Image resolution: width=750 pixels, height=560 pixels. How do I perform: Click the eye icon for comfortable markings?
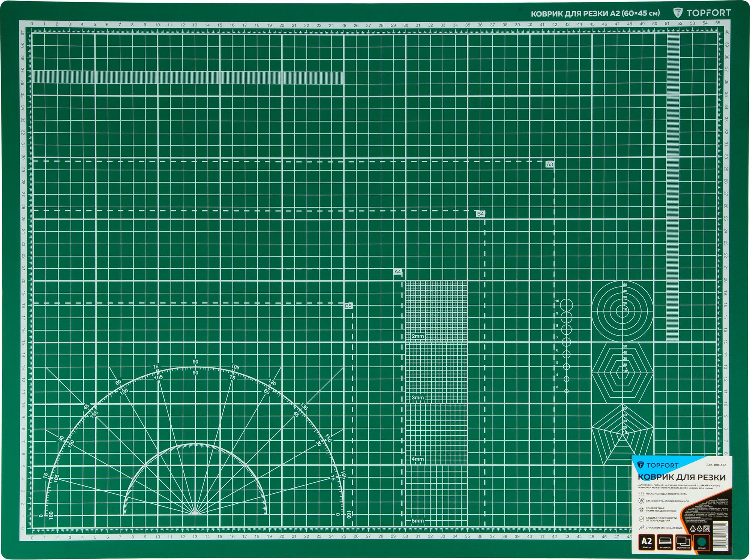(641, 509)
